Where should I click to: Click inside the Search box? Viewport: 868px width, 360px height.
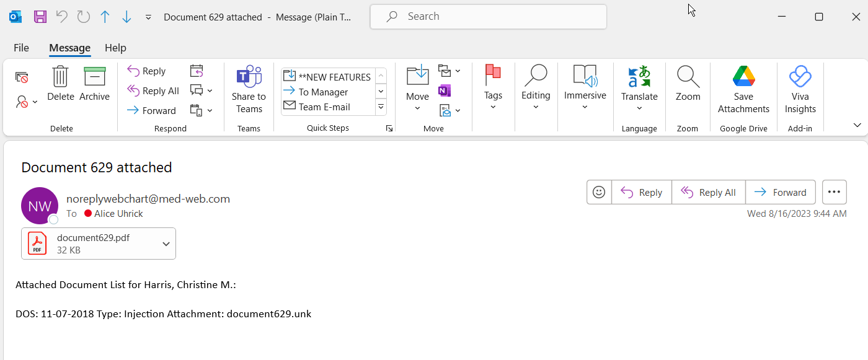point(488,17)
